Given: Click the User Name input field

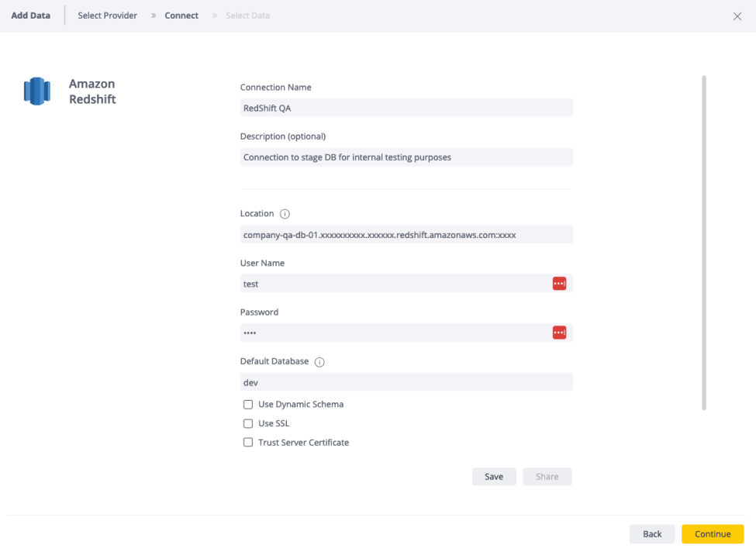Looking at the screenshot, I should coord(406,284).
